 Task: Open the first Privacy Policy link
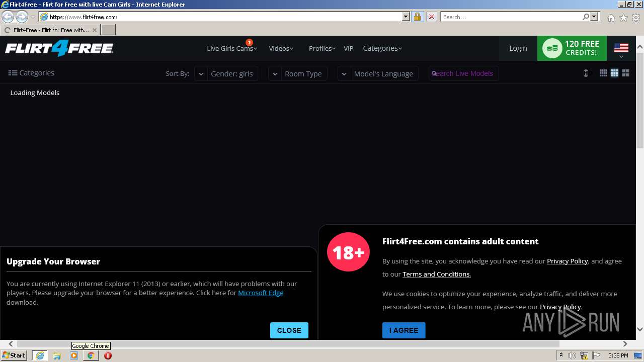pyautogui.click(x=568, y=261)
